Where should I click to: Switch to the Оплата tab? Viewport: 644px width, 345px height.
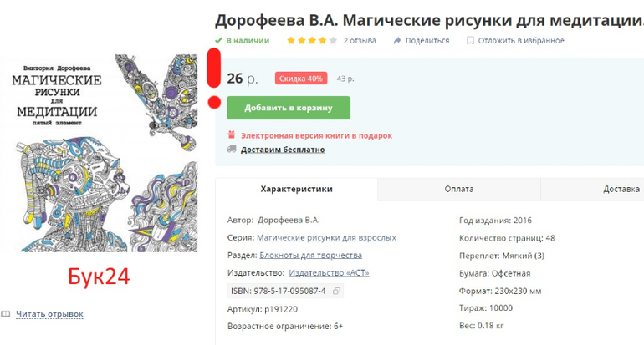458,190
